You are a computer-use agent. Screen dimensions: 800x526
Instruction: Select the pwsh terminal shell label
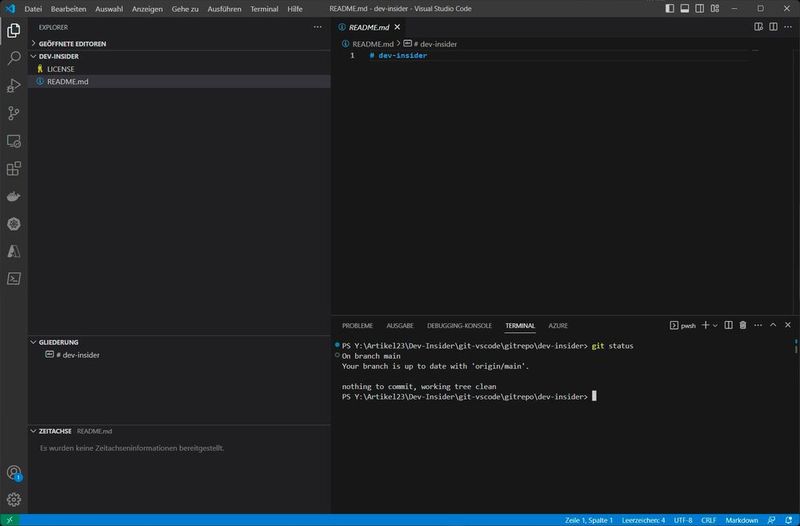point(683,325)
